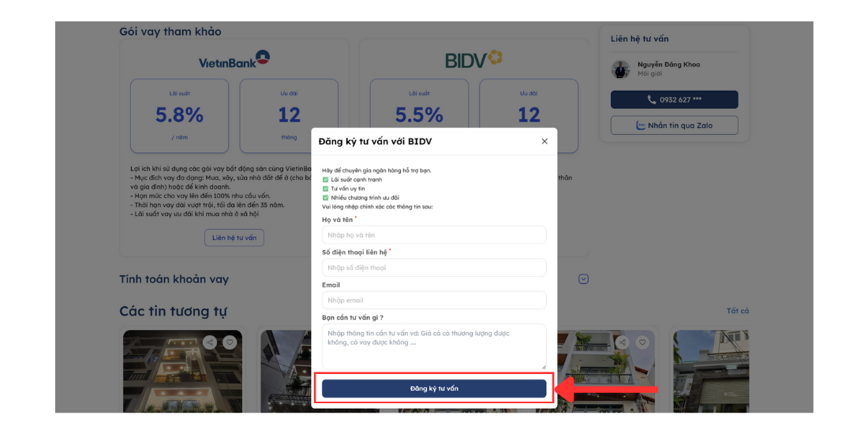Click share icon on first listing photo

(x=209, y=342)
